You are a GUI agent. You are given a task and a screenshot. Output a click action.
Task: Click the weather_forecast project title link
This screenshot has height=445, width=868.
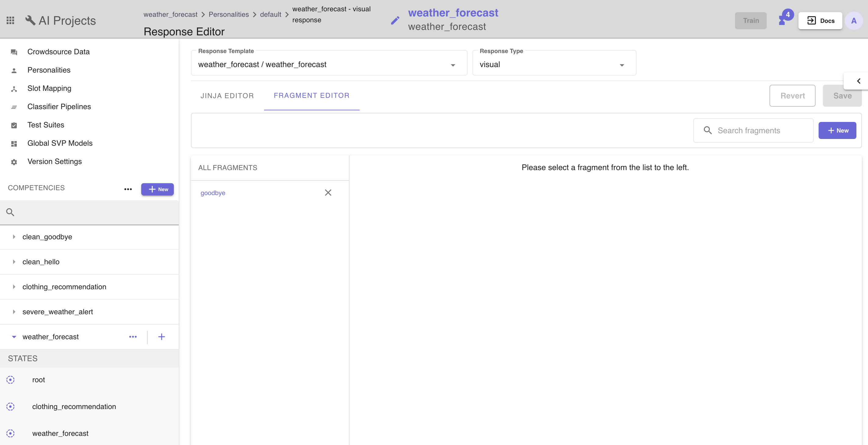pos(453,13)
